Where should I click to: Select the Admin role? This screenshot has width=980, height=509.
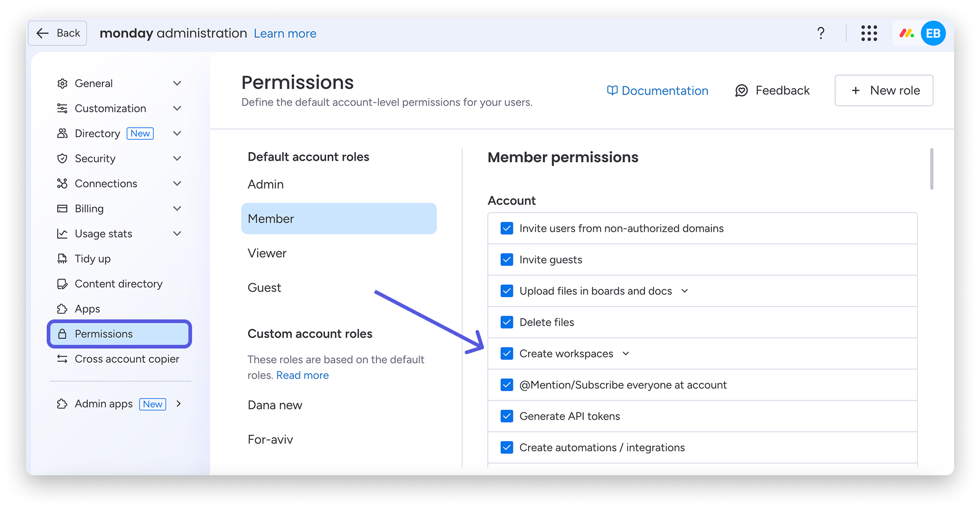265,184
